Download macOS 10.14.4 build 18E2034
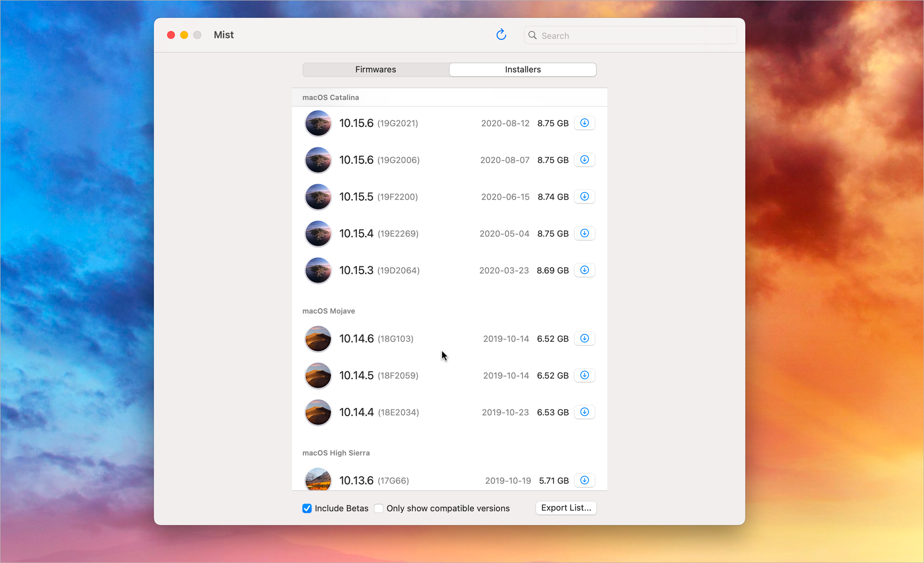924x563 pixels. click(x=584, y=412)
